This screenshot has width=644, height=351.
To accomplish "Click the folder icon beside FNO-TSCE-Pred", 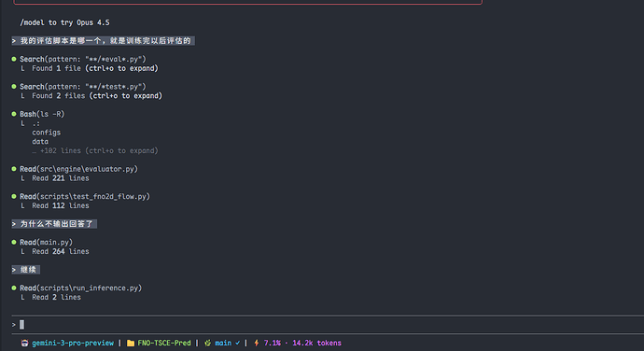I will 131,343.
